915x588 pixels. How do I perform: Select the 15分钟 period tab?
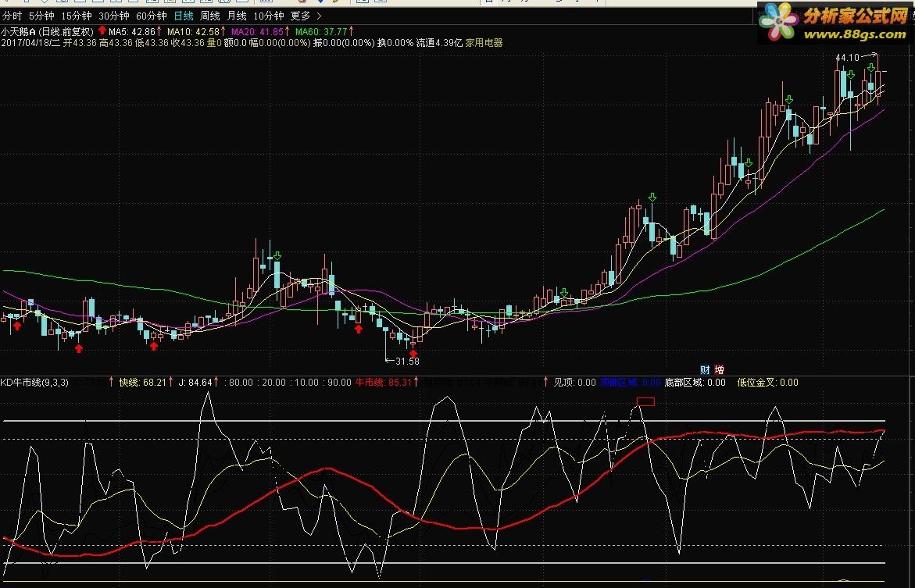[x=77, y=16]
